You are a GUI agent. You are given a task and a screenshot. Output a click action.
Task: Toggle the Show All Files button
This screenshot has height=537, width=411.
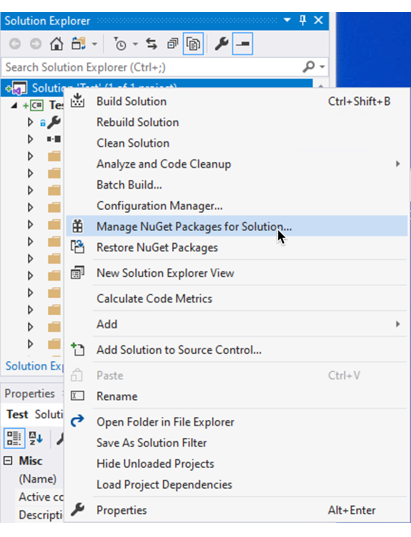tap(194, 44)
